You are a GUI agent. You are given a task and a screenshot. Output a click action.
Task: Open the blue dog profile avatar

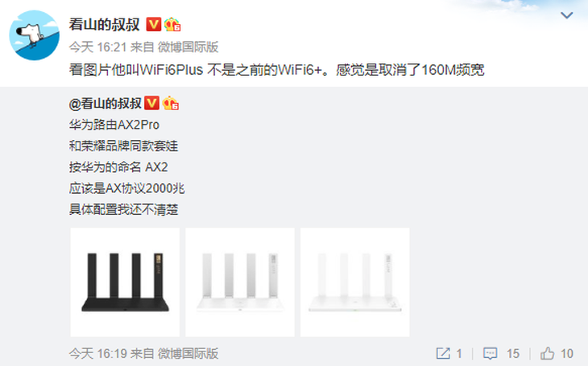(x=34, y=35)
